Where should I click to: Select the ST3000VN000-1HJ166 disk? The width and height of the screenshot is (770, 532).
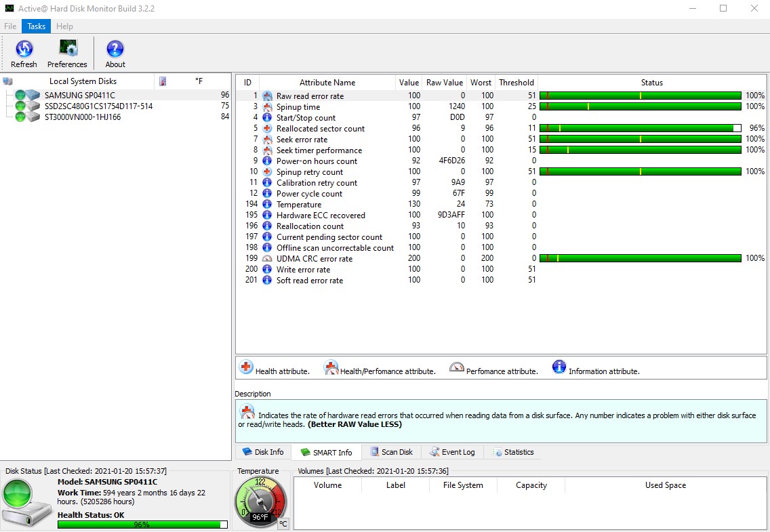[83, 117]
